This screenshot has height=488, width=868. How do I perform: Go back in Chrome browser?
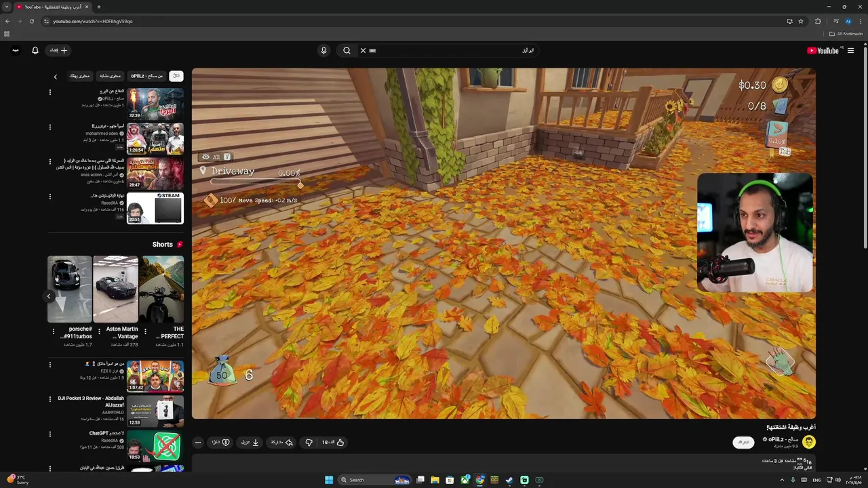7,21
